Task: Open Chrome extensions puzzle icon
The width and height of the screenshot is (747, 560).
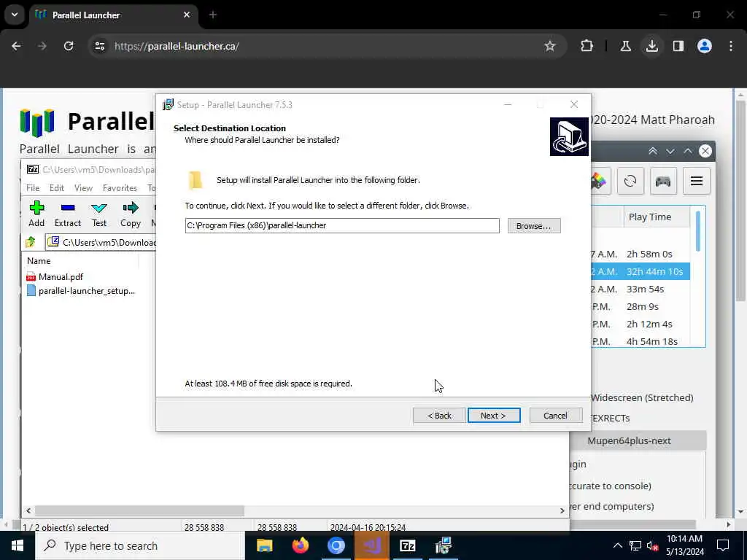Action: click(x=587, y=46)
